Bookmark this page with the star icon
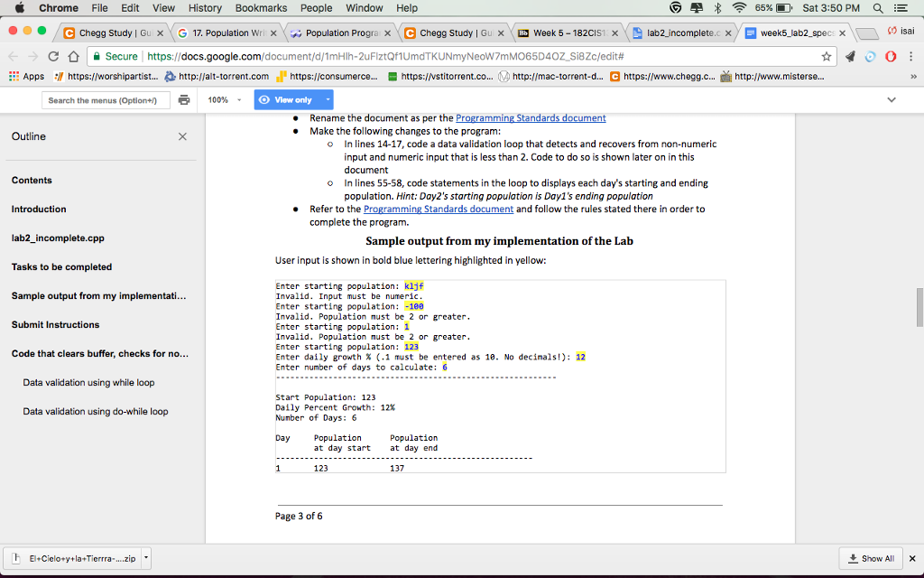 (x=826, y=56)
